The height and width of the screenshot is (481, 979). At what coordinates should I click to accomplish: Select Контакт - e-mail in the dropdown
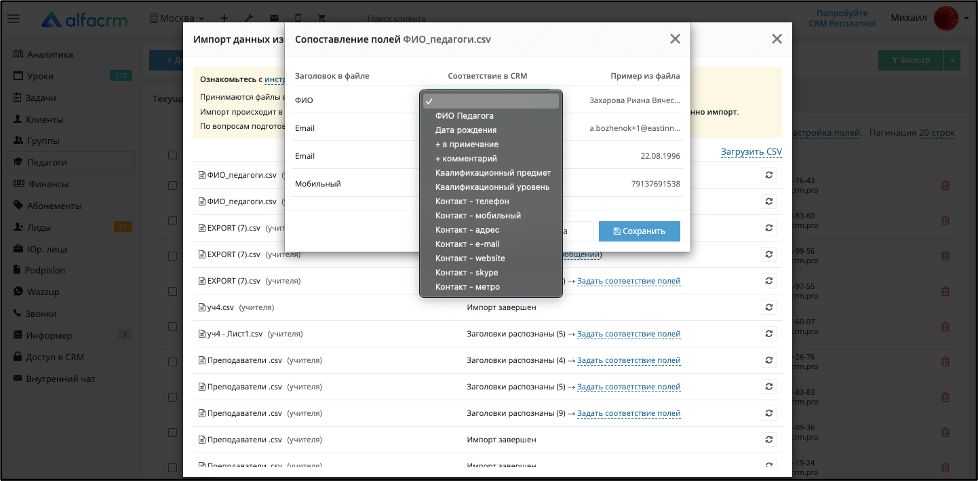coord(491,244)
